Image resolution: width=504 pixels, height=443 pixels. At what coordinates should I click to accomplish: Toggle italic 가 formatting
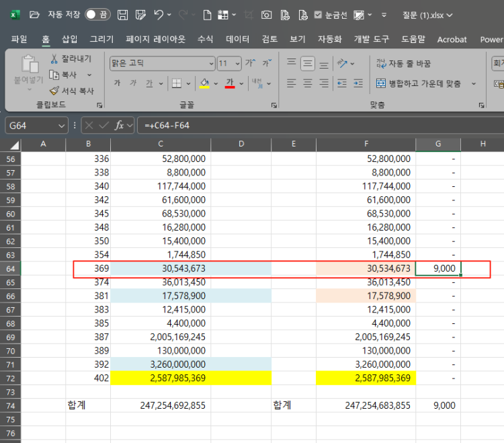(133, 83)
